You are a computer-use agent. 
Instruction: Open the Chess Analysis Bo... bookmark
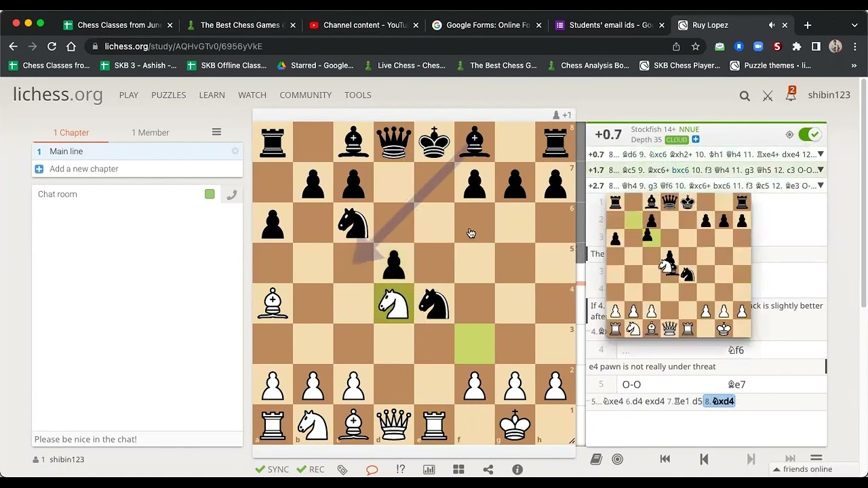click(x=588, y=66)
